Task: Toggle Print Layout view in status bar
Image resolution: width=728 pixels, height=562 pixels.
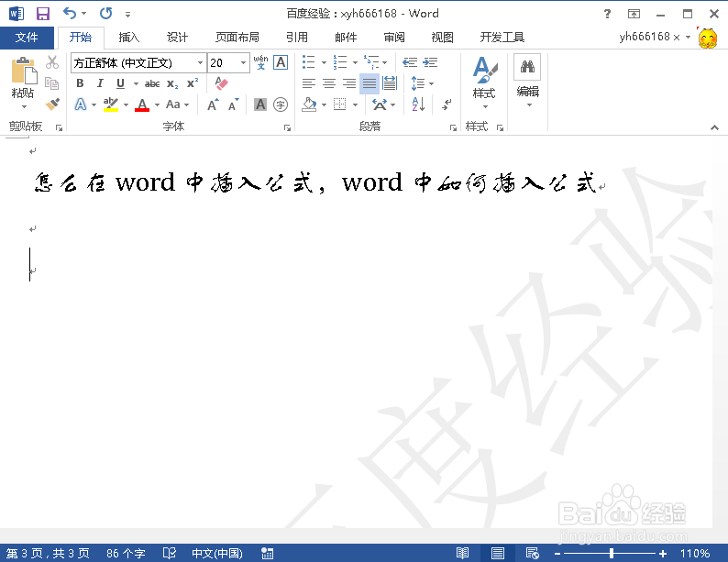Action: coord(498,553)
